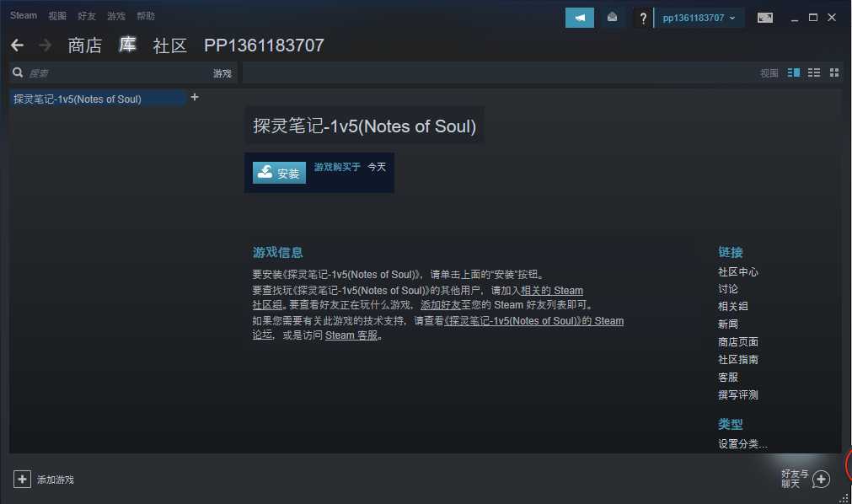
Task: Switch to detail view icon
Action: pos(793,72)
